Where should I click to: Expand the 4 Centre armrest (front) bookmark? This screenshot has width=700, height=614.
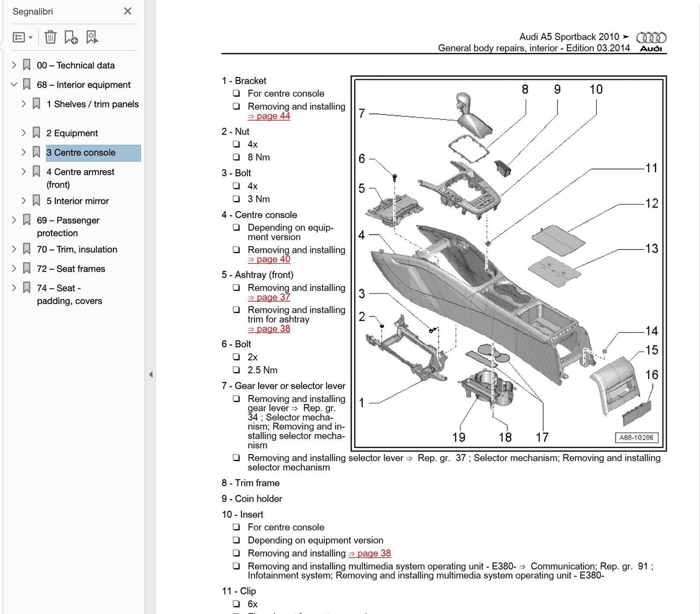pyautogui.click(x=23, y=172)
